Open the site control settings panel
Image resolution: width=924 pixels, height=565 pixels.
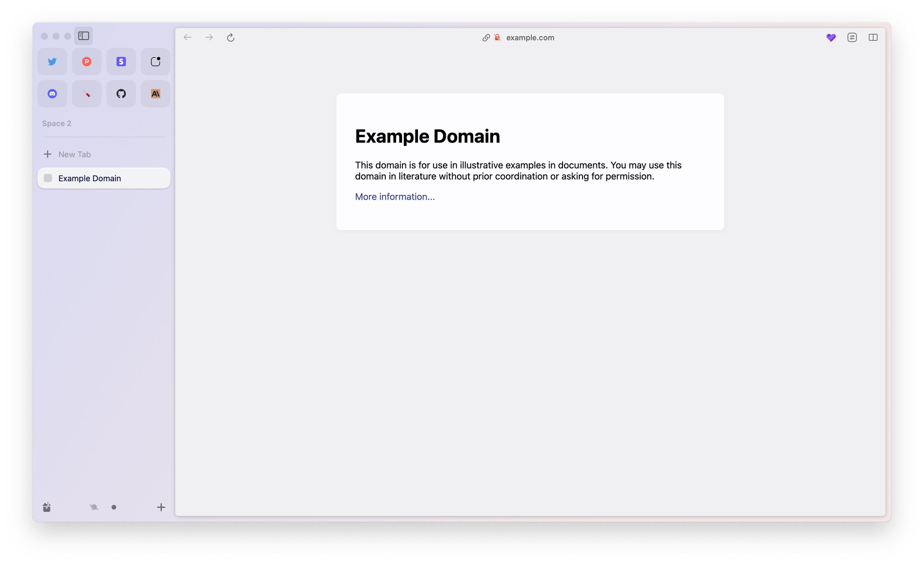pyautogui.click(x=852, y=37)
